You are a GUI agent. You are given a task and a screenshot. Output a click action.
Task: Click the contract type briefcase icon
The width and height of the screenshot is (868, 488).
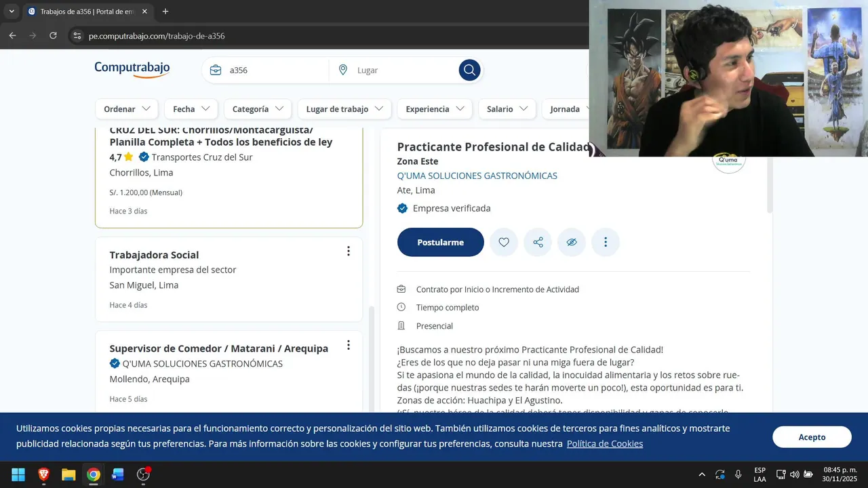401,289
